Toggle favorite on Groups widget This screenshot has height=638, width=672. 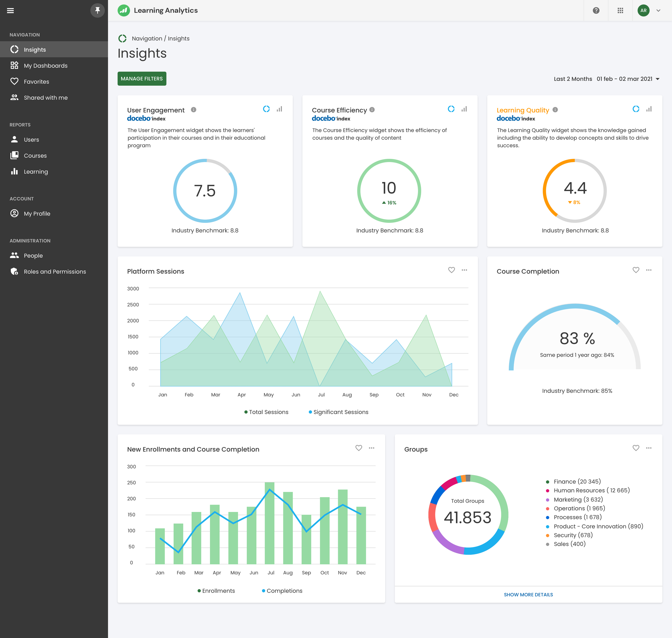[x=636, y=448]
